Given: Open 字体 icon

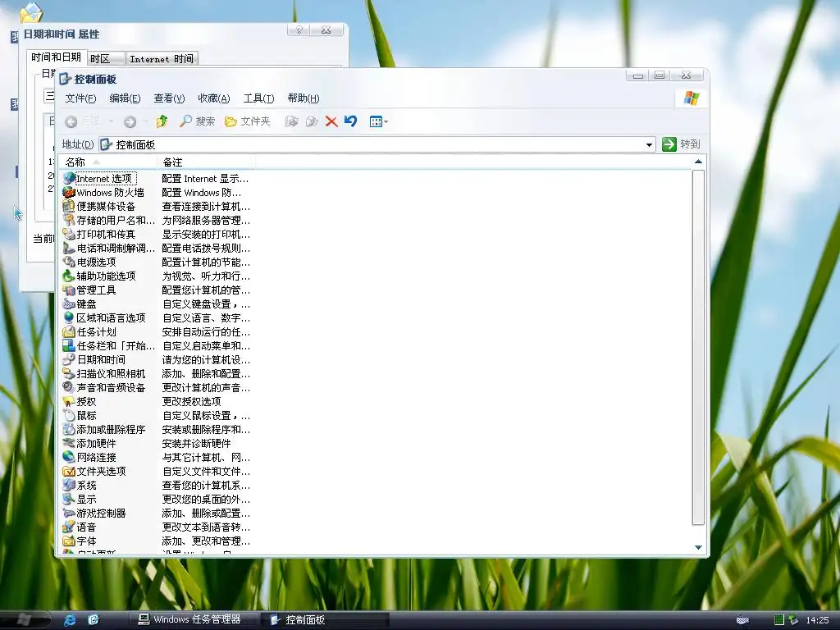Looking at the screenshot, I should (x=69, y=541).
